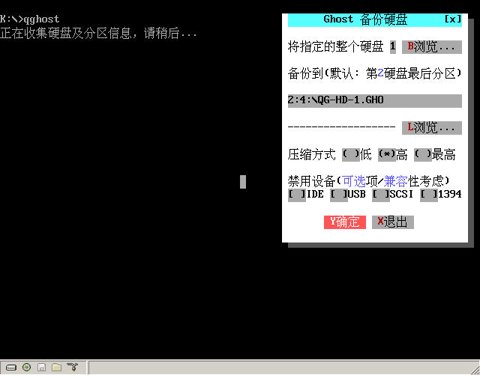Click the text 将指定的整个硬盘

(x=336, y=47)
